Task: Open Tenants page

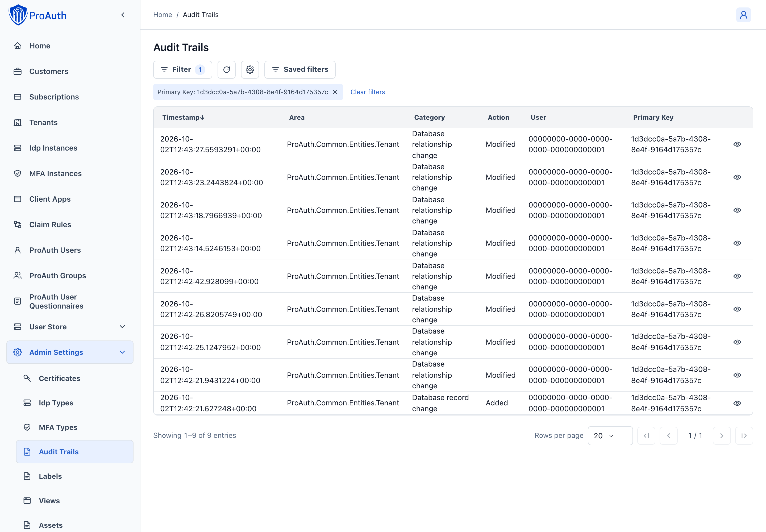Action: pyautogui.click(x=70, y=122)
